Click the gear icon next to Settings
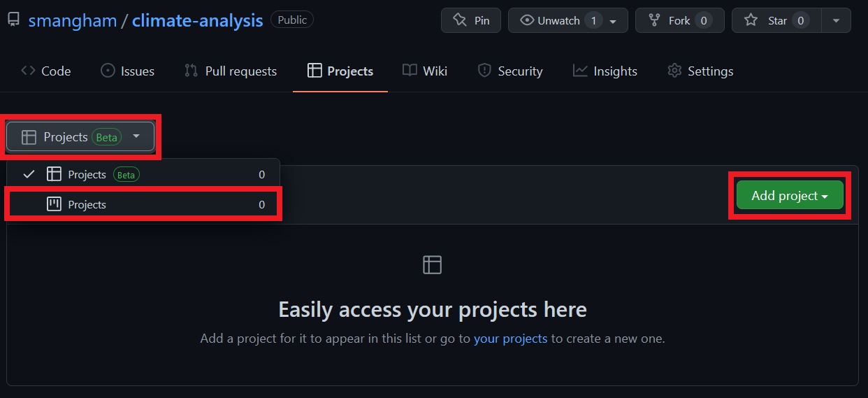Screen dimensions: 868x398 click(x=674, y=71)
